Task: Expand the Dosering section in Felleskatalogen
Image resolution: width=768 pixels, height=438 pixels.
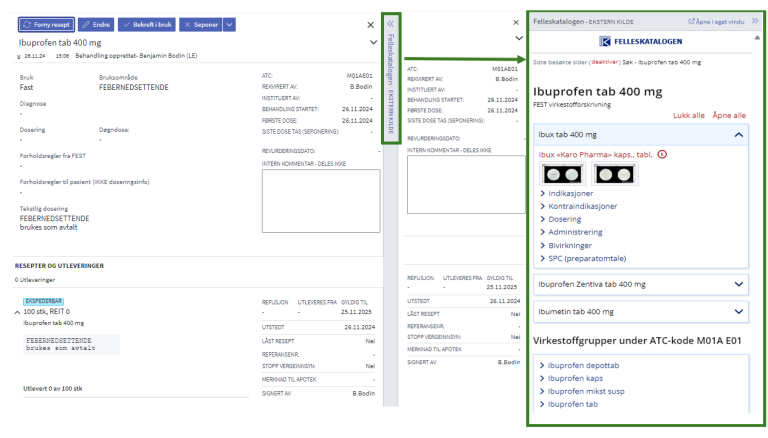Action: click(x=561, y=219)
